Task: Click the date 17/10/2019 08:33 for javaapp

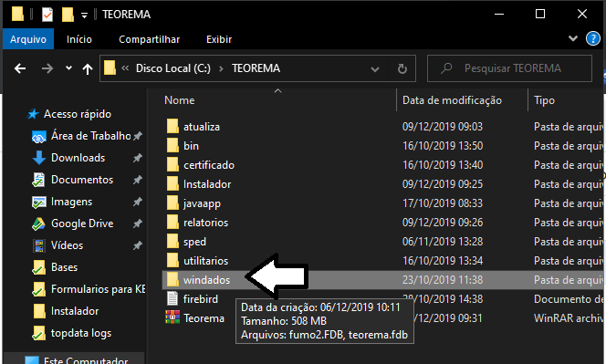Action: 442,203
